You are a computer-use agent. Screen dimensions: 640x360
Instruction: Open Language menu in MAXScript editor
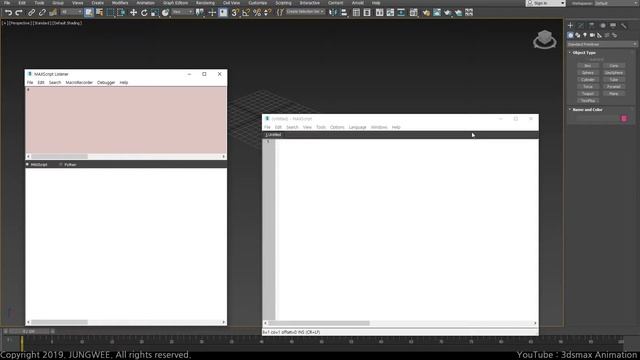pos(358,127)
